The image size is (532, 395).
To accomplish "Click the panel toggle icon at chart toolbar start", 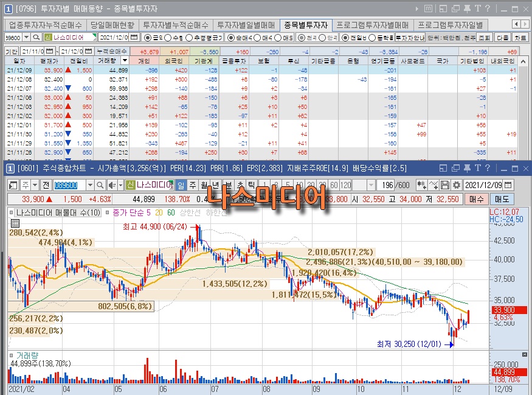I will (x=13, y=186).
